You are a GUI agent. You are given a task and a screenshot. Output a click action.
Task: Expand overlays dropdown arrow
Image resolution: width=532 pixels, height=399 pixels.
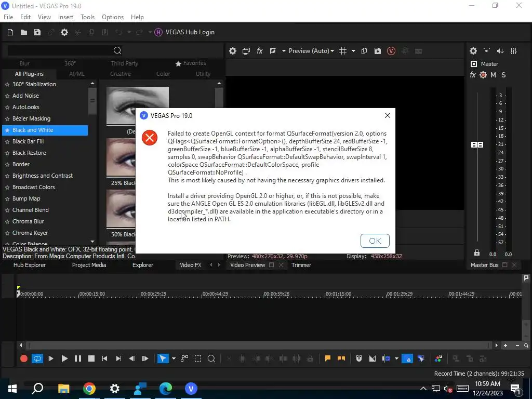[353, 51]
